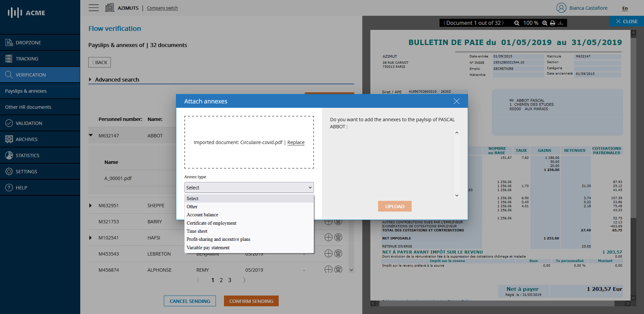Screen dimensions: 644x314
Task: Select Time sheet from annex list
Action: [197, 231]
